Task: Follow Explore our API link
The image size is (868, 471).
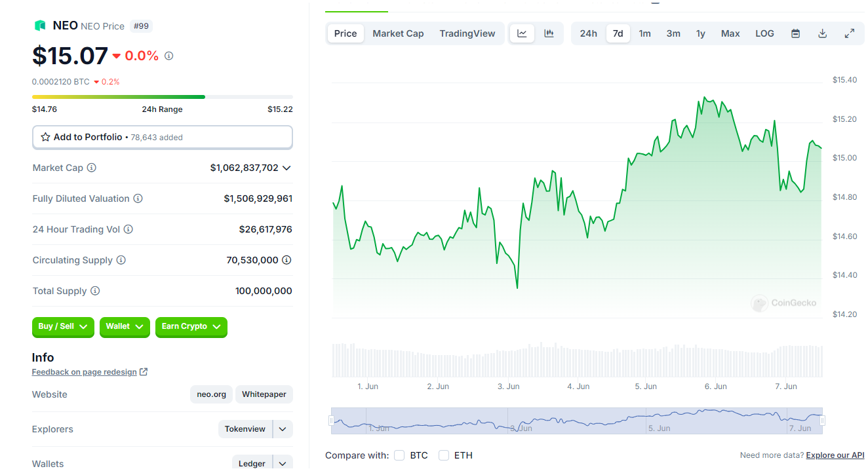Action: (835, 455)
